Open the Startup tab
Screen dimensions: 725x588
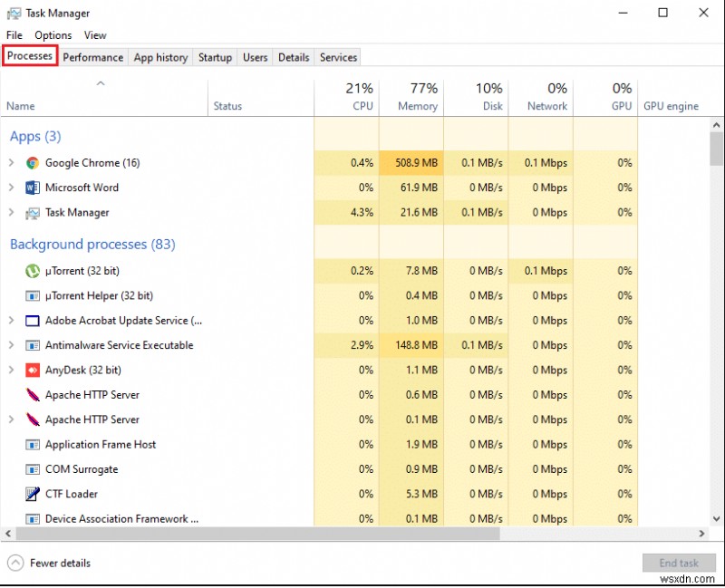[215, 57]
